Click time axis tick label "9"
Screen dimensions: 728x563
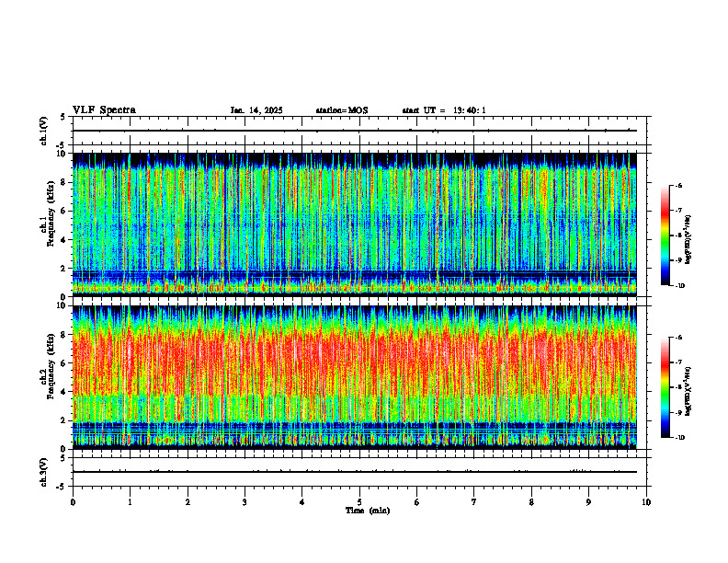588,502
